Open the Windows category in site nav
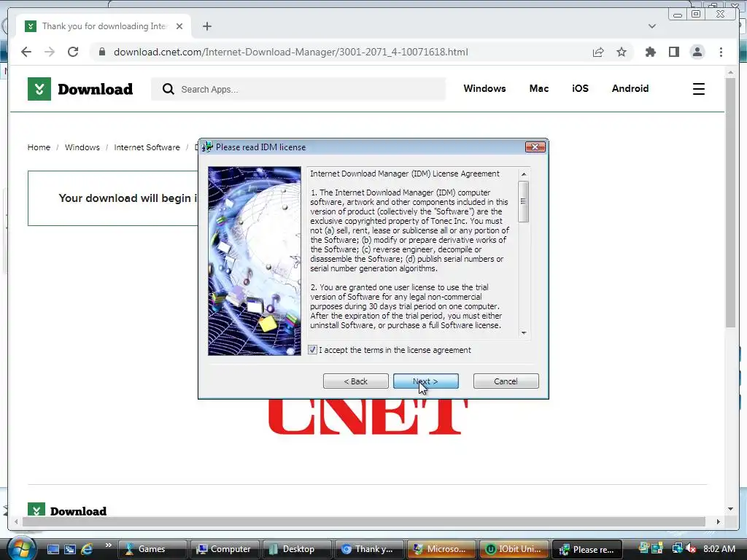This screenshot has width=747, height=560. click(x=484, y=88)
